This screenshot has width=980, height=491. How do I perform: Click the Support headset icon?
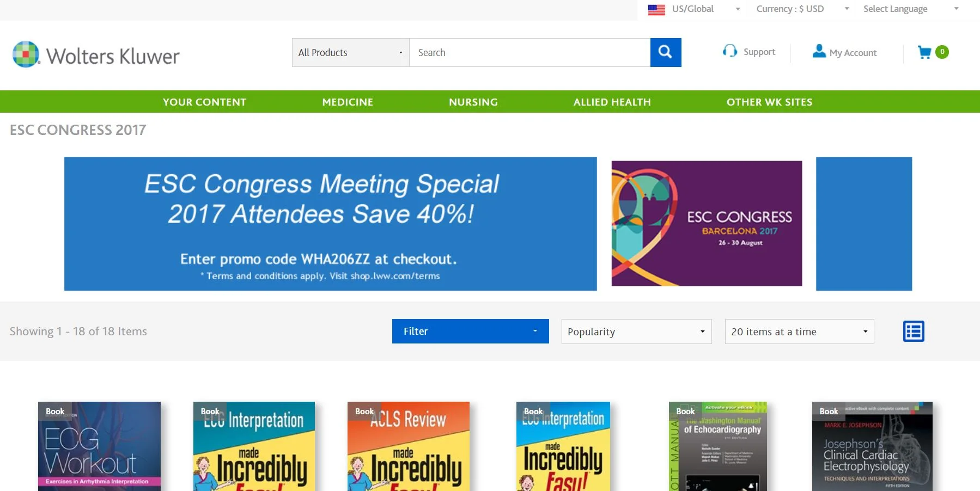[x=730, y=51]
